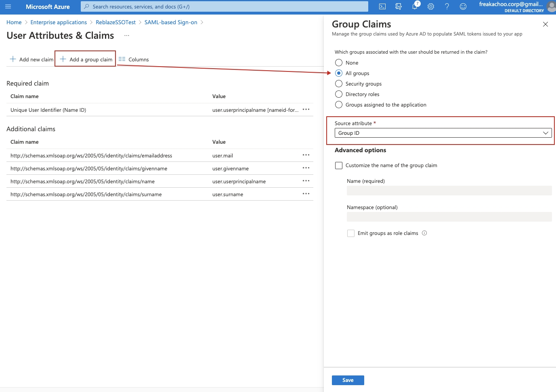The width and height of the screenshot is (556, 392).
Task: Click the info icon beside Emit groups
Action: pyautogui.click(x=424, y=233)
